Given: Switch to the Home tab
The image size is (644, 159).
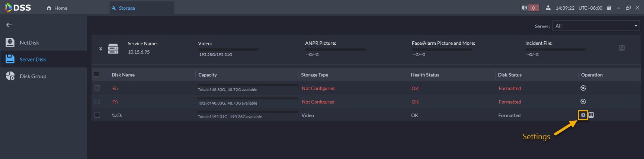Looking at the screenshot, I should [57, 8].
